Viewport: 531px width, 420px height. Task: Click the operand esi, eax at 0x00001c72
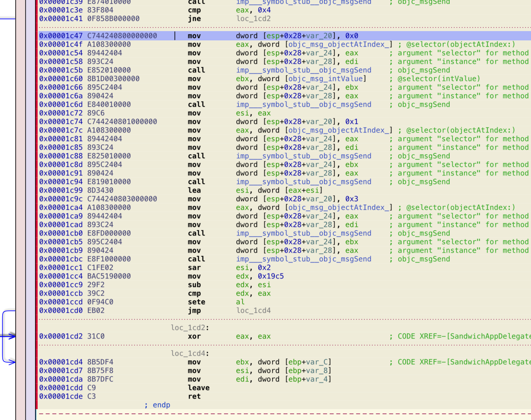click(253, 113)
